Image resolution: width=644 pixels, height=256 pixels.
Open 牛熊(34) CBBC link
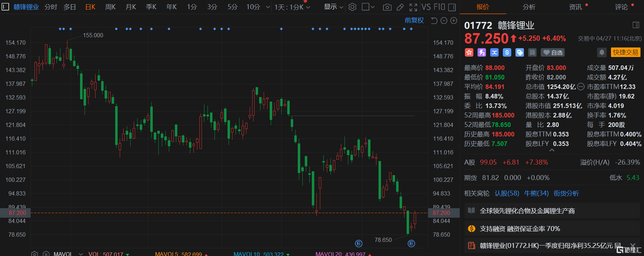pyautogui.click(x=536, y=193)
